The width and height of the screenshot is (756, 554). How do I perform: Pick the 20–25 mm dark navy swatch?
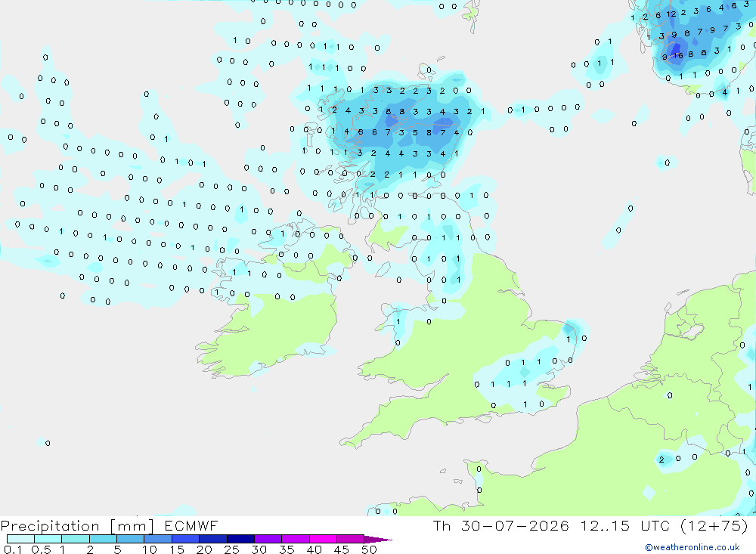coord(212,539)
